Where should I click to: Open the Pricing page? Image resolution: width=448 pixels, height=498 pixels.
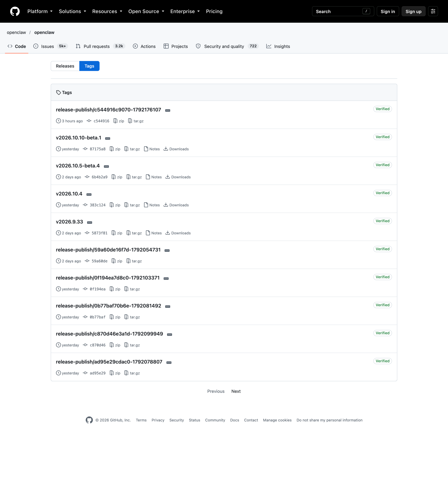214,11
